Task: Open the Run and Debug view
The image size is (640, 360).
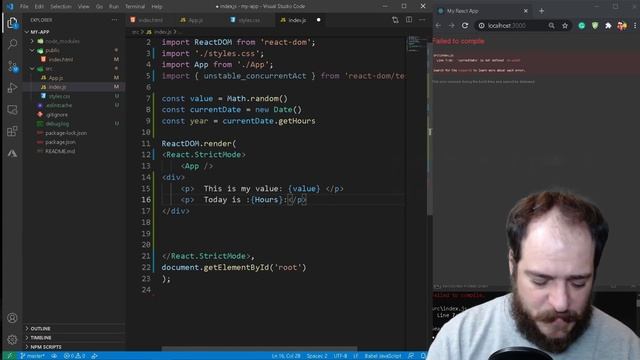Action: pyautogui.click(x=12, y=88)
